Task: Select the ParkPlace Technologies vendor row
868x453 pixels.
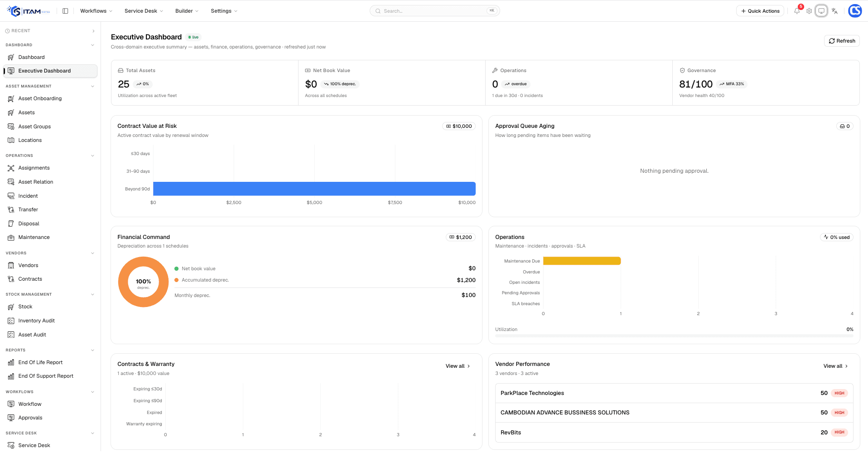Action: click(x=674, y=393)
